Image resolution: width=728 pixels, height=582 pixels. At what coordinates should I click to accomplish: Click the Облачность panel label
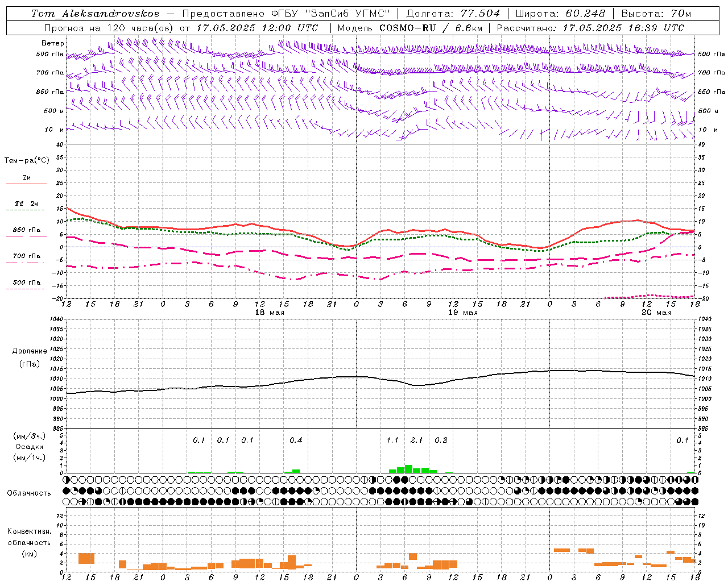tap(29, 493)
